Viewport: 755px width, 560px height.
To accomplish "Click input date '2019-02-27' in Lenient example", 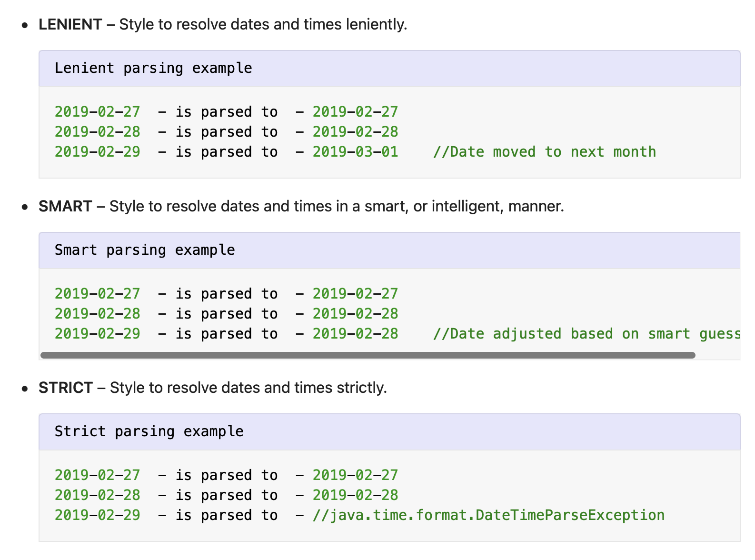I will coord(98,112).
